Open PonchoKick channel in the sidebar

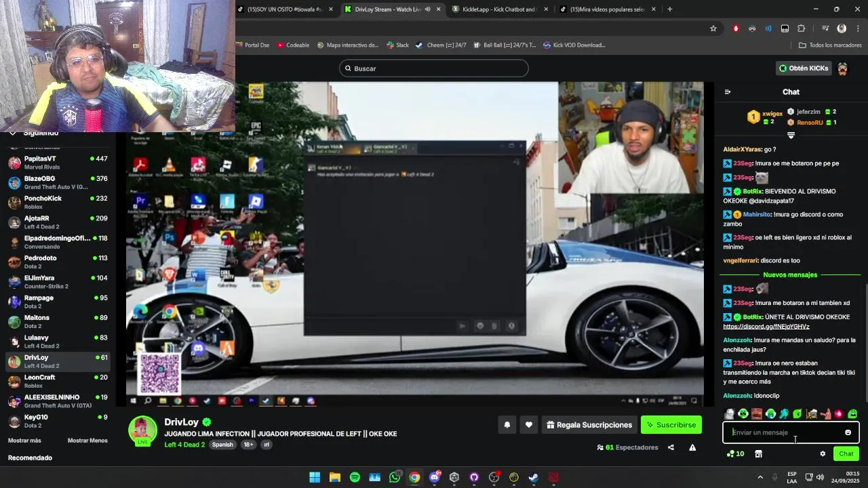58,202
